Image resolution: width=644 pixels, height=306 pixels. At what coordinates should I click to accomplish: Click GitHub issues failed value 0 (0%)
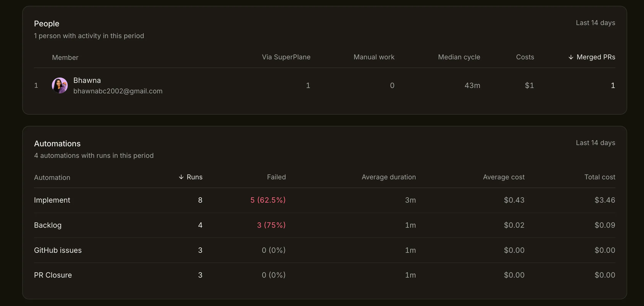click(x=274, y=250)
